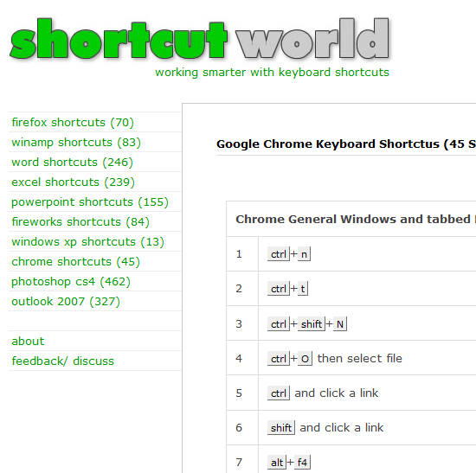Click the 'then select file' text
Viewport: 476px width, 473px height.
[x=360, y=359]
